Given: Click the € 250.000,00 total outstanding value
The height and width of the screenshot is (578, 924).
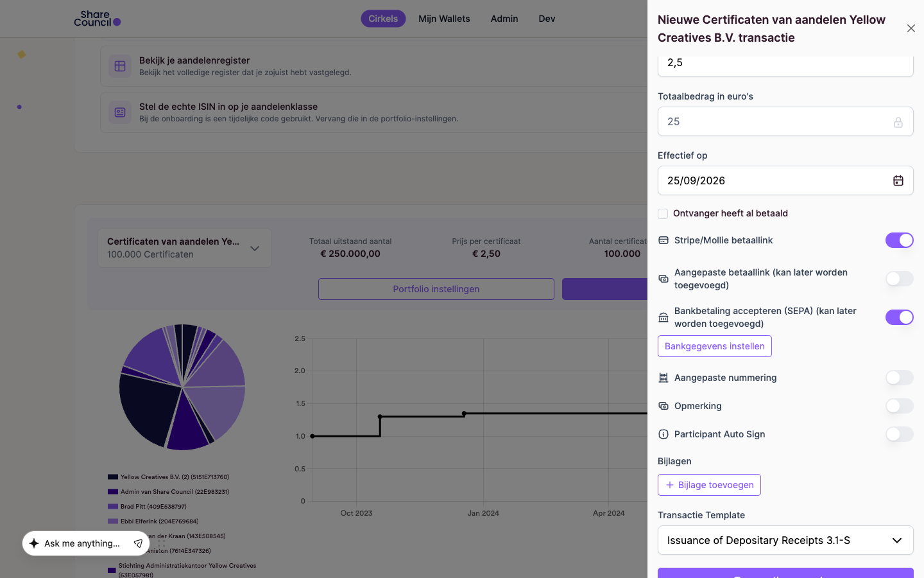Looking at the screenshot, I should click(350, 254).
